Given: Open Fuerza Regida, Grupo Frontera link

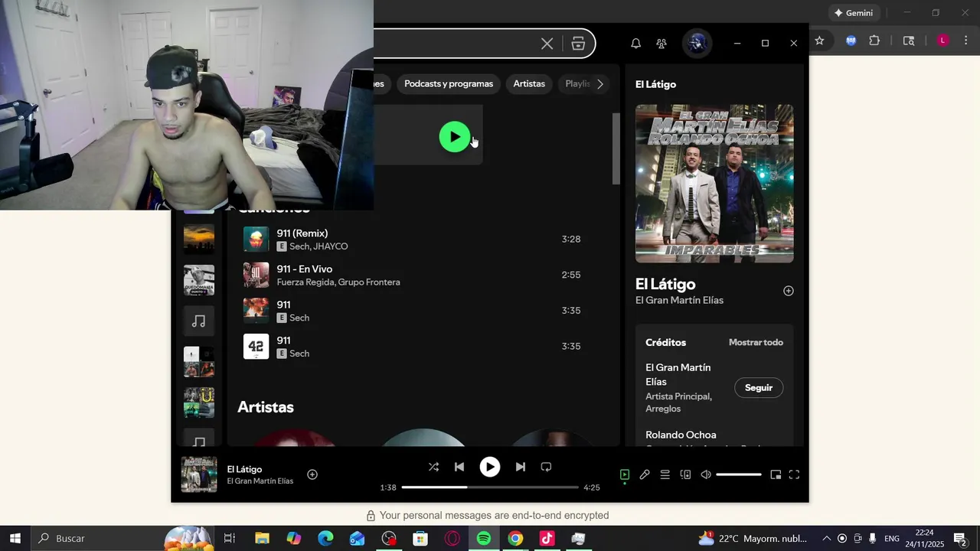Looking at the screenshot, I should (x=338, y=282).
